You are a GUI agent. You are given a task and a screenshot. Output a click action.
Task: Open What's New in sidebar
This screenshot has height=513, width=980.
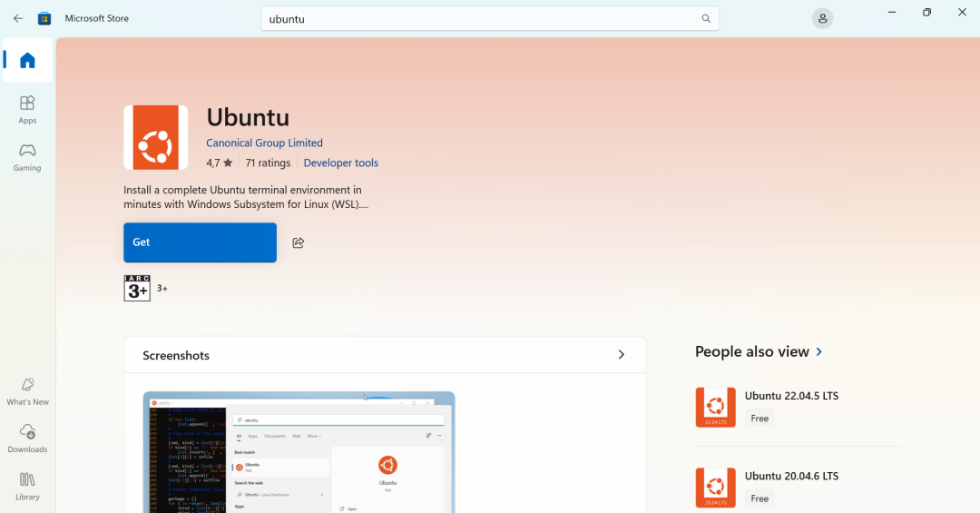[27, 391]
